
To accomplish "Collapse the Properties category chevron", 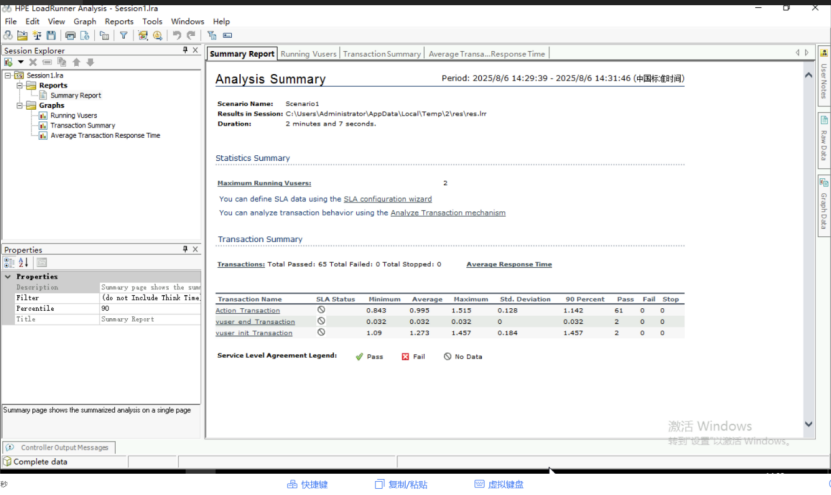I will (8, 277).
